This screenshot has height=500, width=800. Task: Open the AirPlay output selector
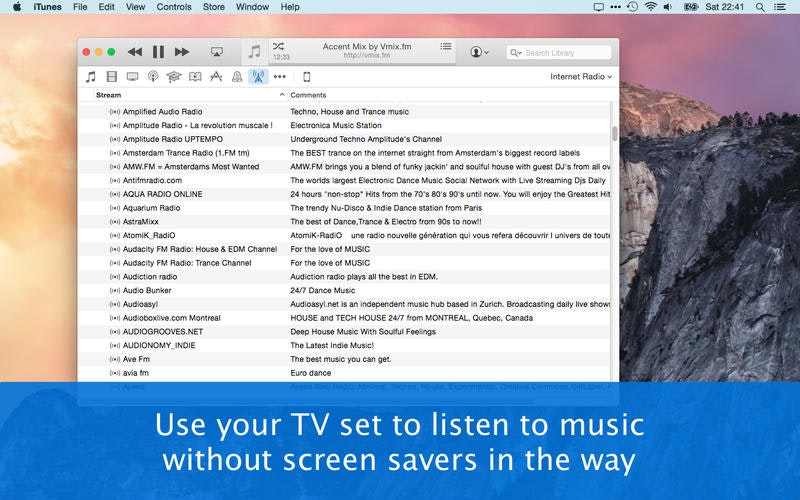(x=217, y=52)
